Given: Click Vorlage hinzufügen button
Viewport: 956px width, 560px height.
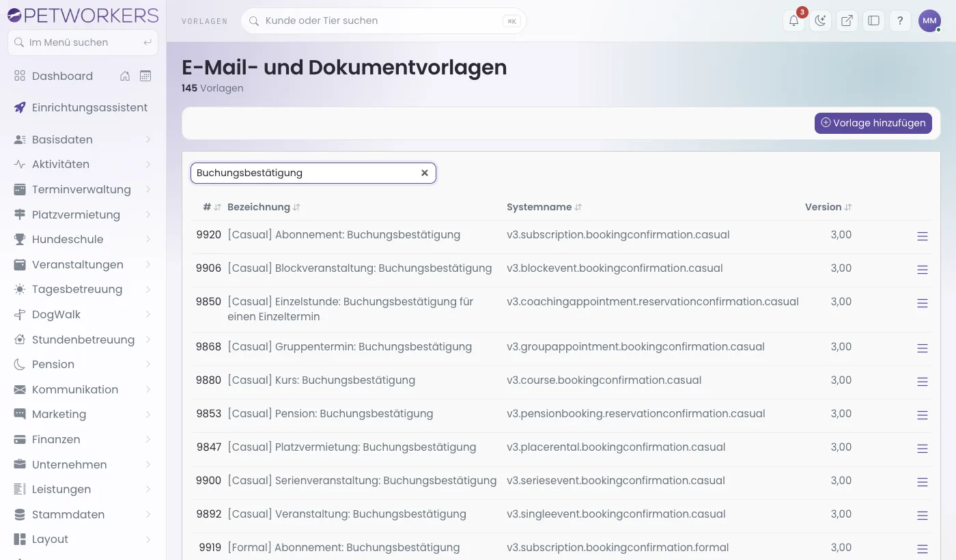Looking at the screenshot, I should (x=873, y=123).
